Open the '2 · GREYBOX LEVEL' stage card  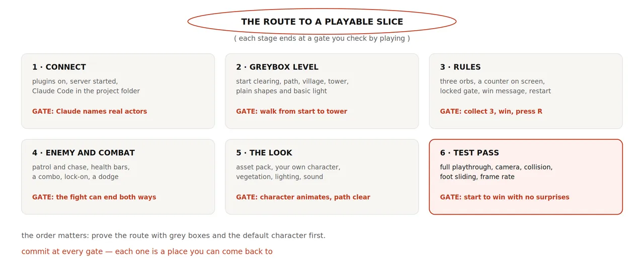(322, 91)
